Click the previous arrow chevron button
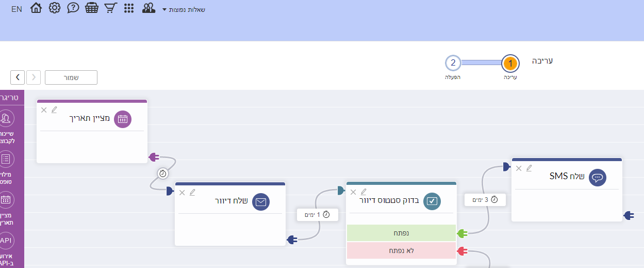The width and height of the screenshot is (644, 268). [34, 77]
